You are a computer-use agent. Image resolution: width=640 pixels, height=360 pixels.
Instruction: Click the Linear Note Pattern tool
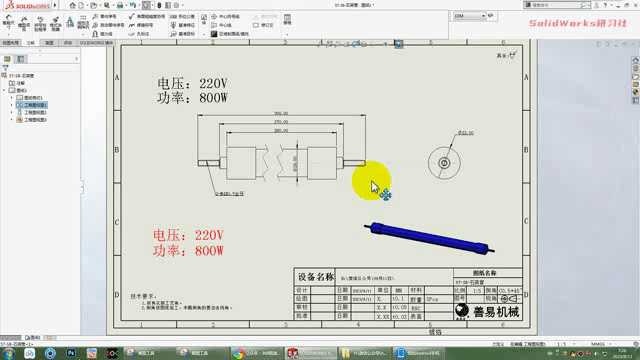coord(83,22)
